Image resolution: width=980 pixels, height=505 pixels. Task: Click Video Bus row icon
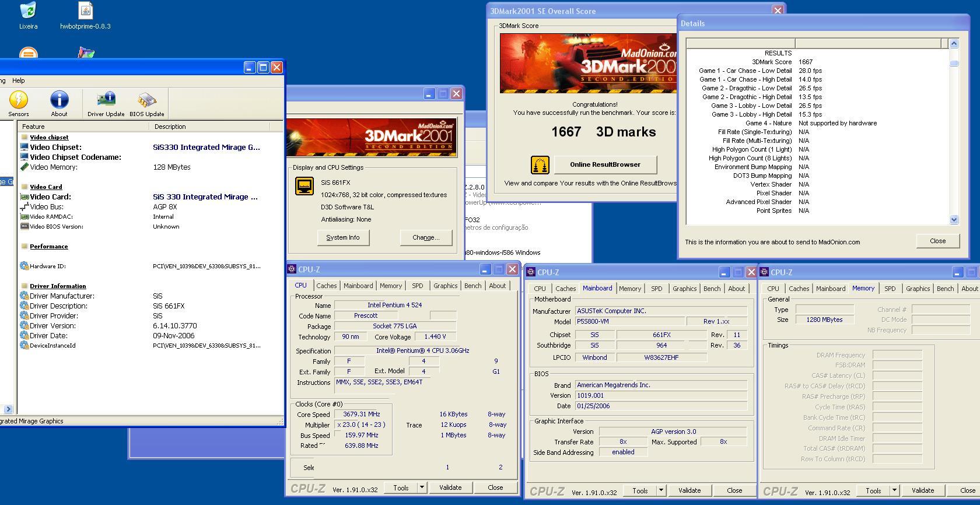(x=24, y=207)
